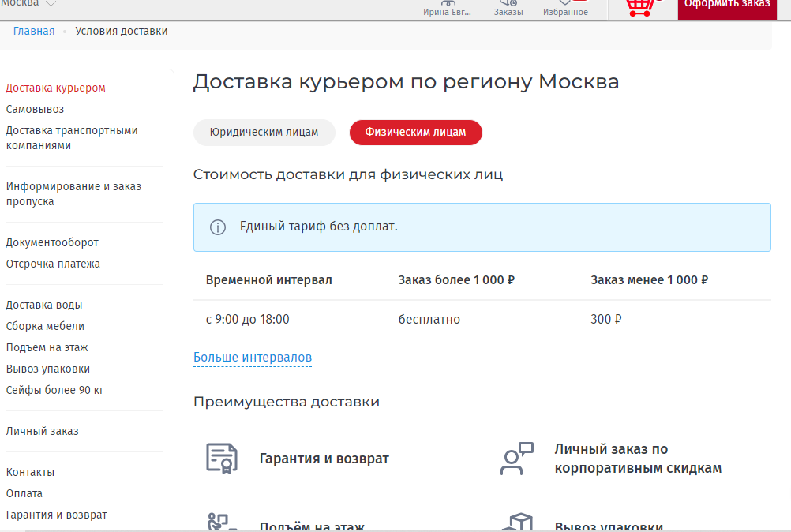
Task: Click the Гарантия и возврат document icon
Action: click(222, 458)
